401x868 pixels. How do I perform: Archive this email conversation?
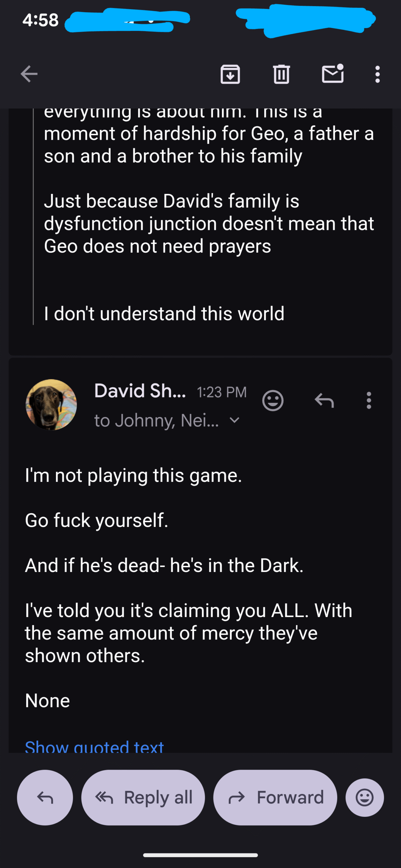230,74
